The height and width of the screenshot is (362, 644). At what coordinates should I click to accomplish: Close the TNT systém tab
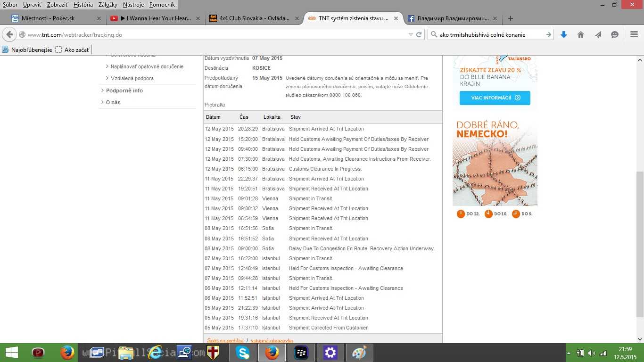tap(396, 18)
